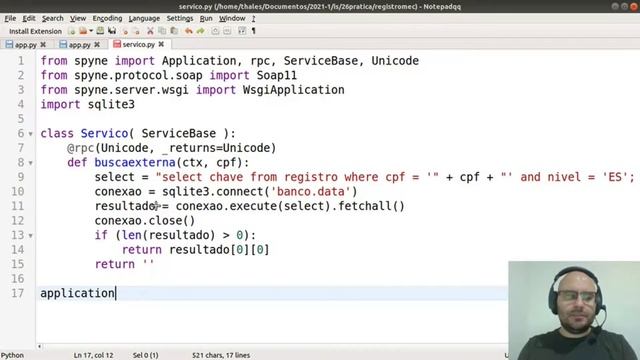The width and height of the screenshot is (640, 360).
Task: Click the Close All documents toolbar icon
Action: pos(136,31)
